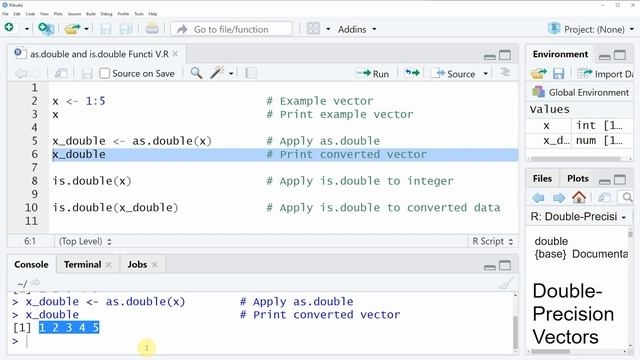Switch to the Jobs tab

pyautogui.click(x=137, y=264)
